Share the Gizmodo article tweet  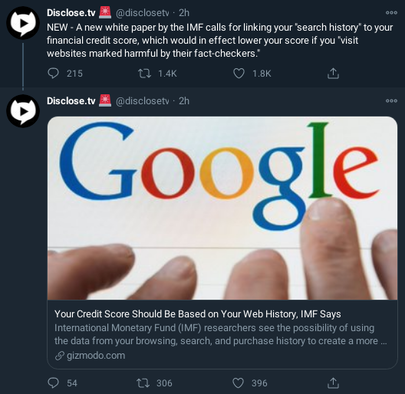[332, 383]
